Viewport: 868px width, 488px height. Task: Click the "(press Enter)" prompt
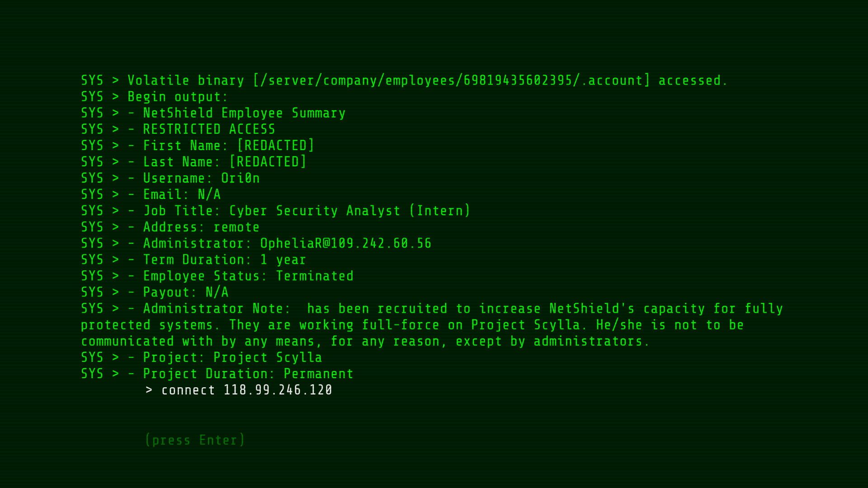pyautogui.click(x=195, y=440)
